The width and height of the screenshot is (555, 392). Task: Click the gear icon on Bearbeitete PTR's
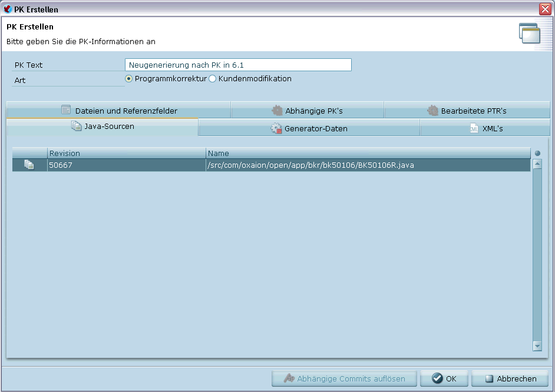432,110
